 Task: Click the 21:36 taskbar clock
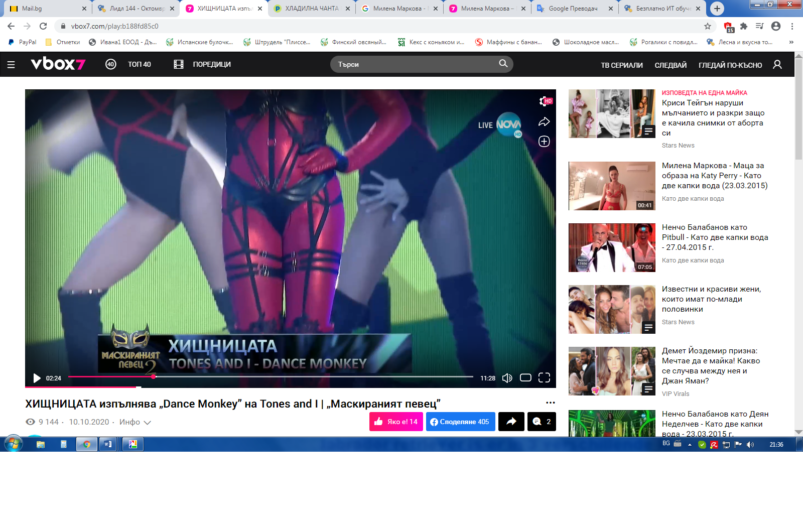click(776, 445)
